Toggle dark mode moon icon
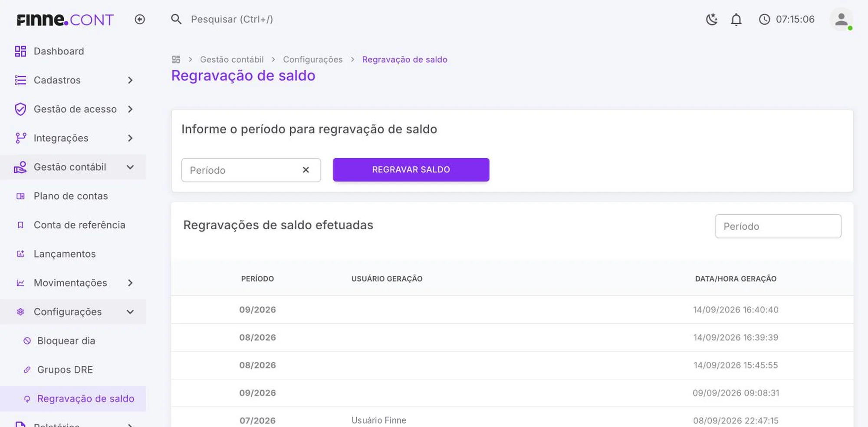868x427 pixels. point(712,20)
